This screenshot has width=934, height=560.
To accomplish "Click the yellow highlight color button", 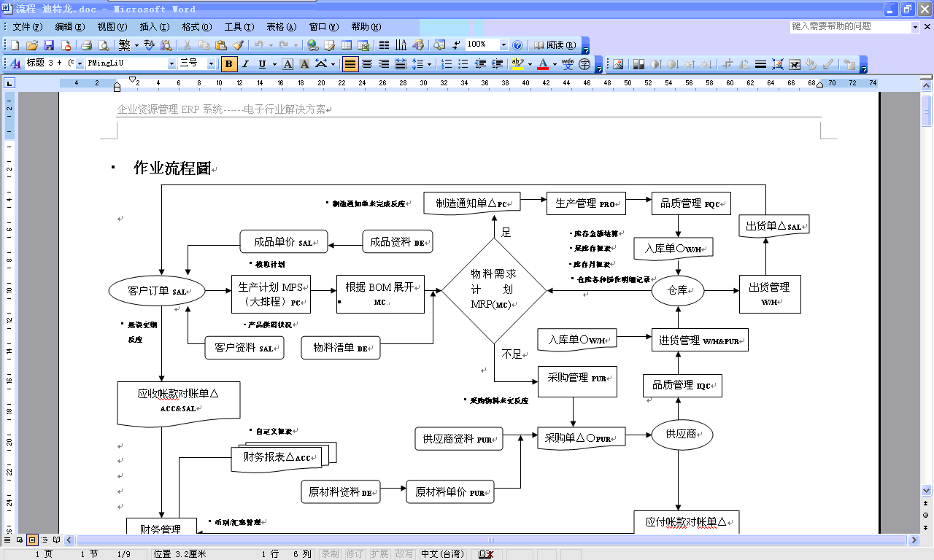I will coord(517,64).
